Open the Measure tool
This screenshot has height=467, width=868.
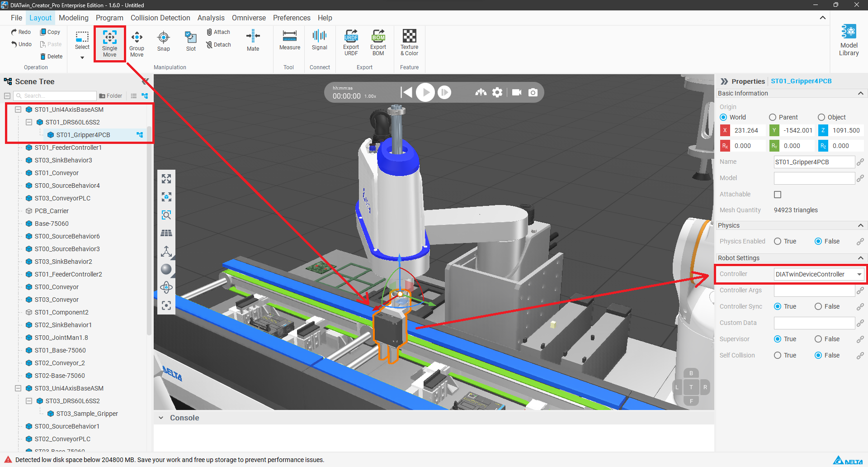click(x=290, y=40)
